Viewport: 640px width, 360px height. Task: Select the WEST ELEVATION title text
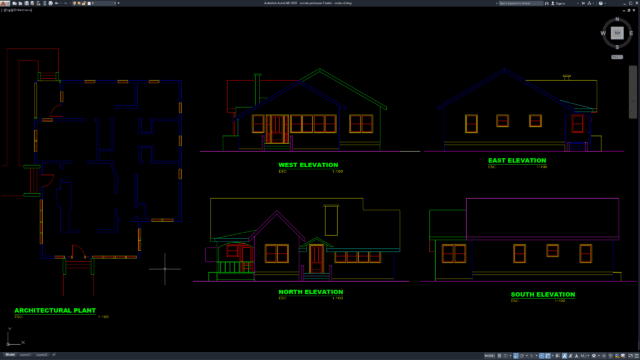pos(308,165)
